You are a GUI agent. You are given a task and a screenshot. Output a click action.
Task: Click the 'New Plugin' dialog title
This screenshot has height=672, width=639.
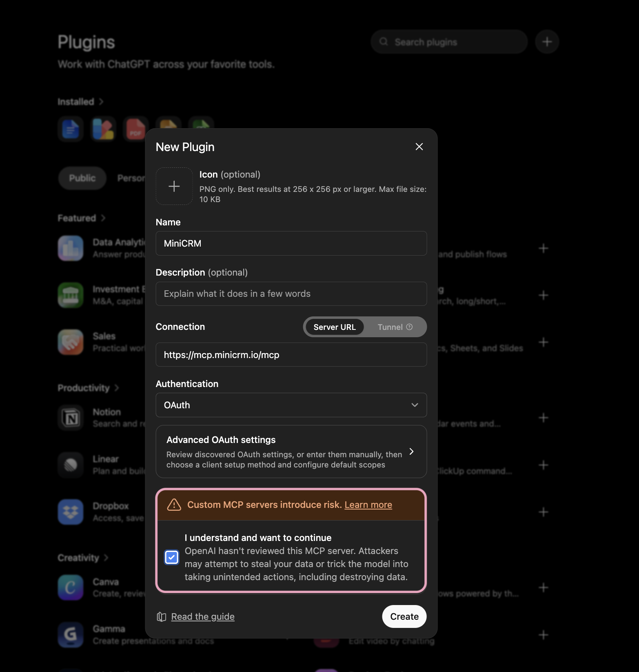tap(185, 147)
